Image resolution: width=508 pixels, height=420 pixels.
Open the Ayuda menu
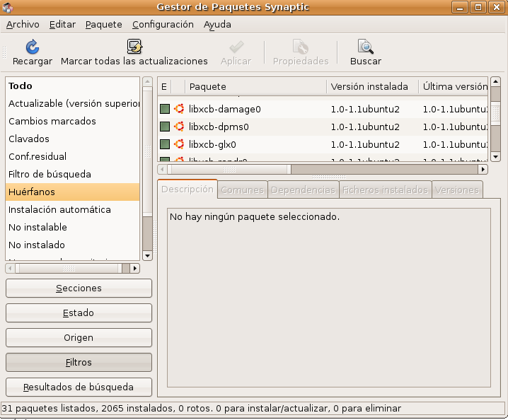tap(217, 25)
